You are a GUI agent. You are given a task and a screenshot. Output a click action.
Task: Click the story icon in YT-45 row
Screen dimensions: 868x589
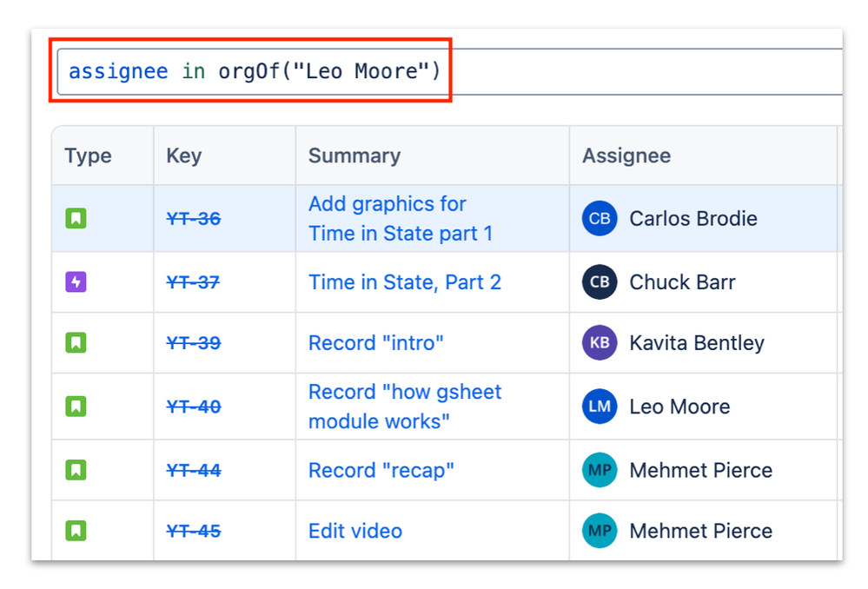tap(76, 531)
